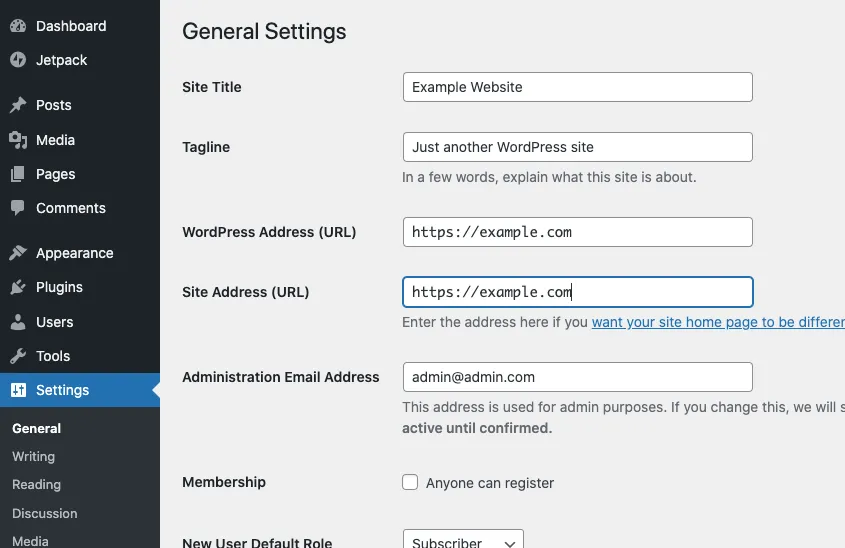This screenshot has width=845, height=548.
Task: Click the 'active until confirmed.' bold text
Action: click(477, 428)
